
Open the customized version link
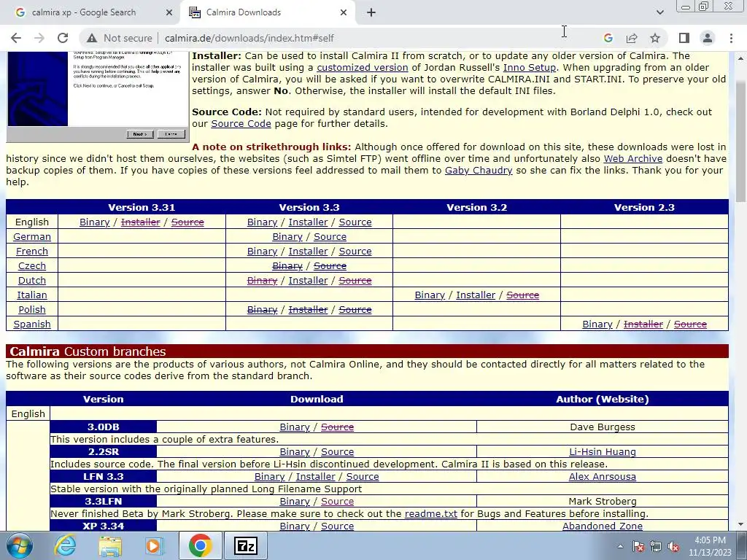[362, 68]
